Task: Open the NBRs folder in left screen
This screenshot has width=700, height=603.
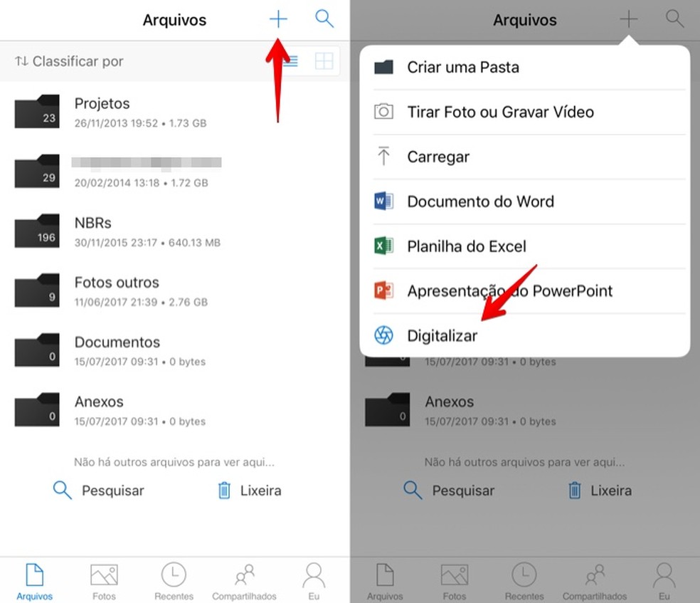Action: (x=175, y=231)
